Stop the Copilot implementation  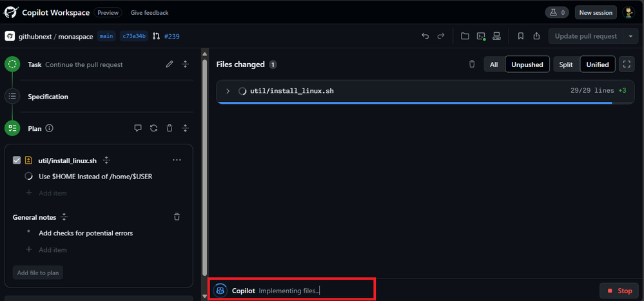pos(619,291)
